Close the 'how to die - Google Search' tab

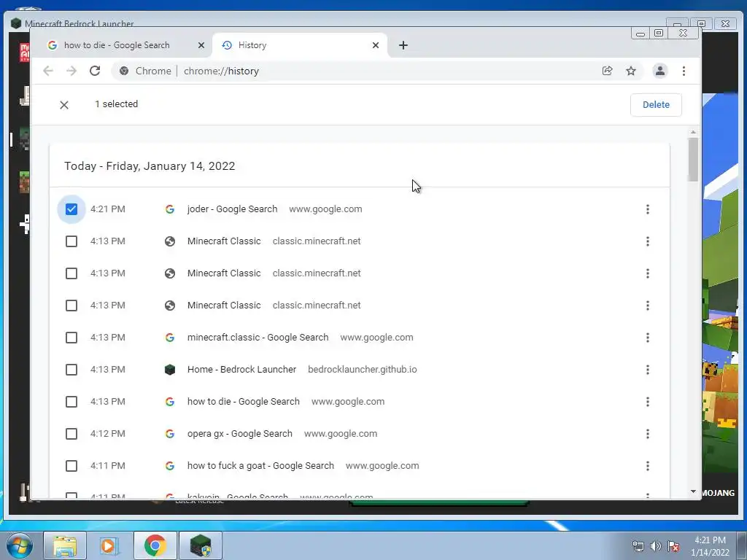coord(201,45)
